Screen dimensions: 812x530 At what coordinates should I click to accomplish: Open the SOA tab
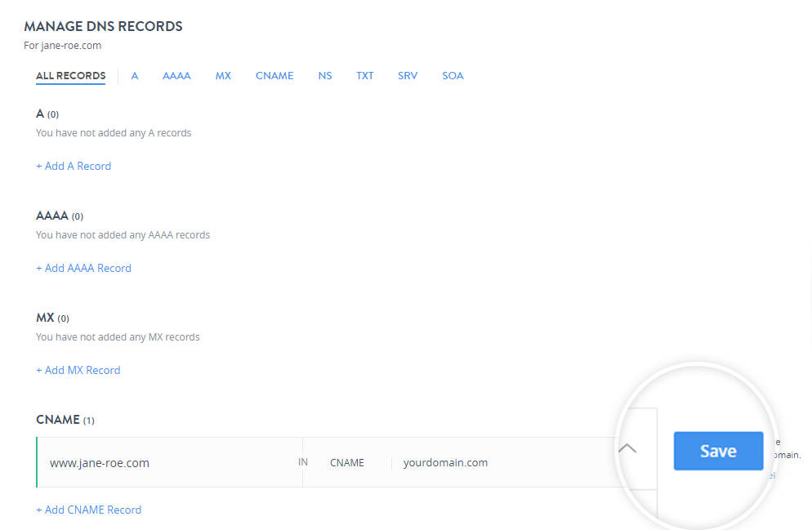(x=453, y=76)
